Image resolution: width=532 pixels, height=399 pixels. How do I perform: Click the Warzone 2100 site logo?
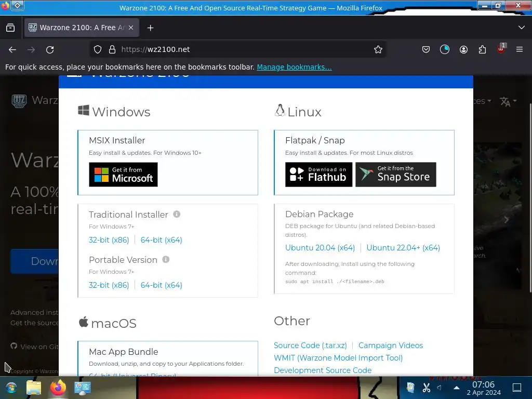(x=19, y=101)
